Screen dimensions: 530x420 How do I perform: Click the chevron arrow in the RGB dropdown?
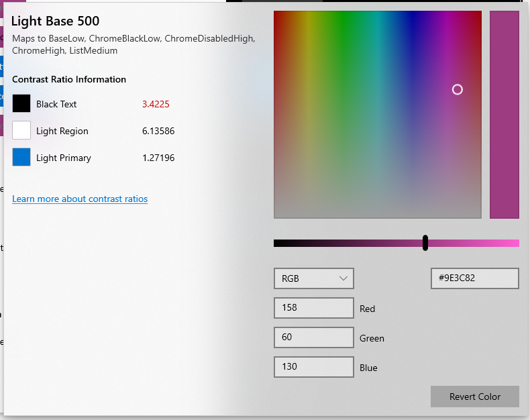pyautogui.click(x=344, y=278)
